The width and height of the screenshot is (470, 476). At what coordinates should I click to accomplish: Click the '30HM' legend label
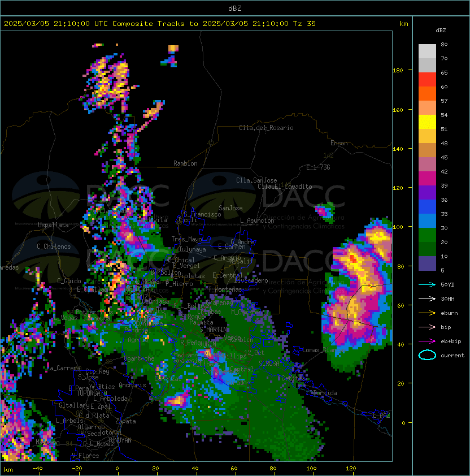point(447,298)
